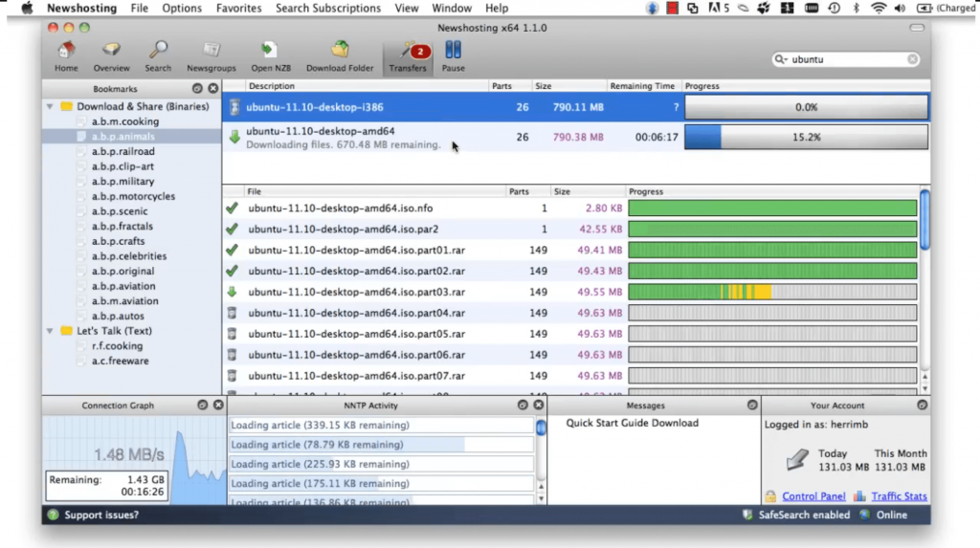This screenshot has width=980, height=548.
Task: Open the Download Folder icon
Action: (340, 51)
